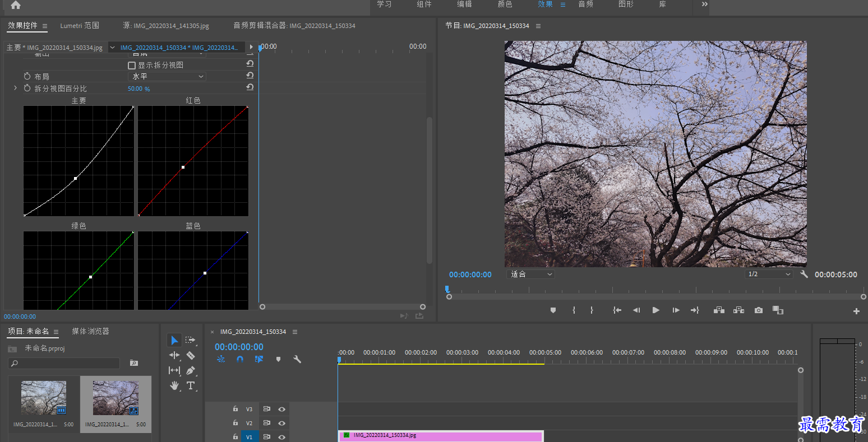The image size is (868, 442).
Task: Open the 1/2 playback resolution dropdown
Action: coord(769,274)
